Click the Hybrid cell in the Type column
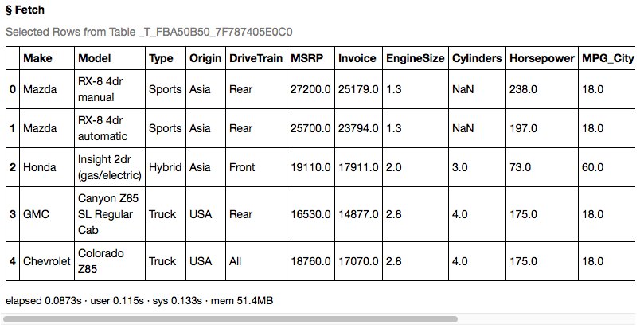 point(165,168)
